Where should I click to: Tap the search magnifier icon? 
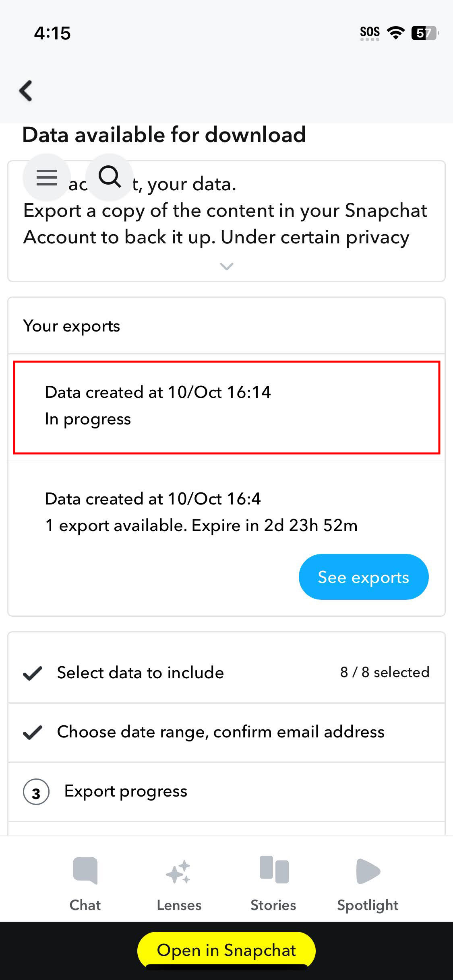coord(110,177)
